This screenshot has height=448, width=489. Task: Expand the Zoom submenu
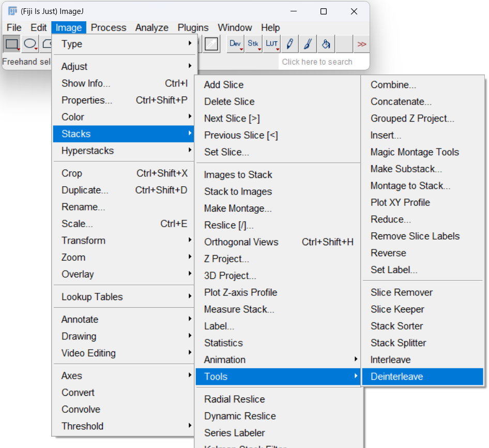coord(124,257)
